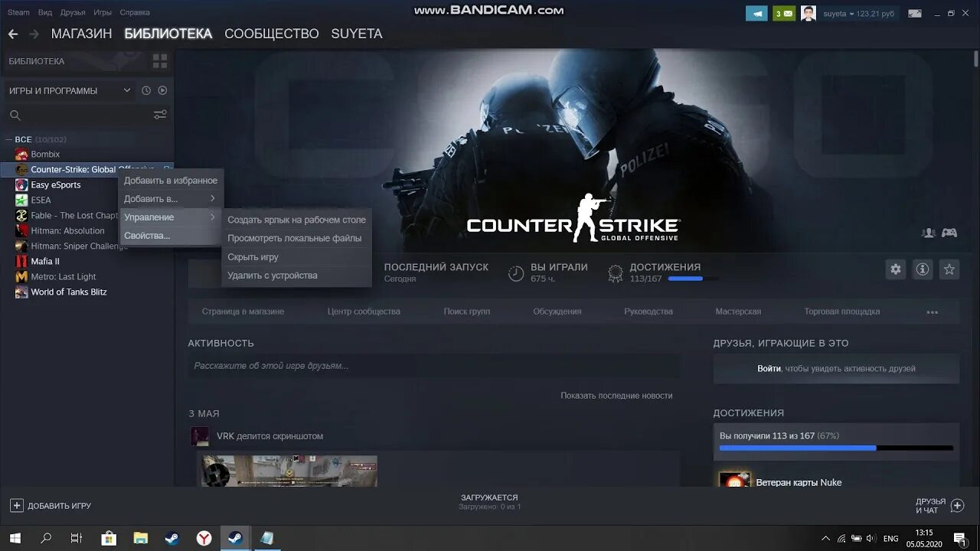Screen dimensions: 980x551
Task: Open 'Руководства' link
Action: 648,311
